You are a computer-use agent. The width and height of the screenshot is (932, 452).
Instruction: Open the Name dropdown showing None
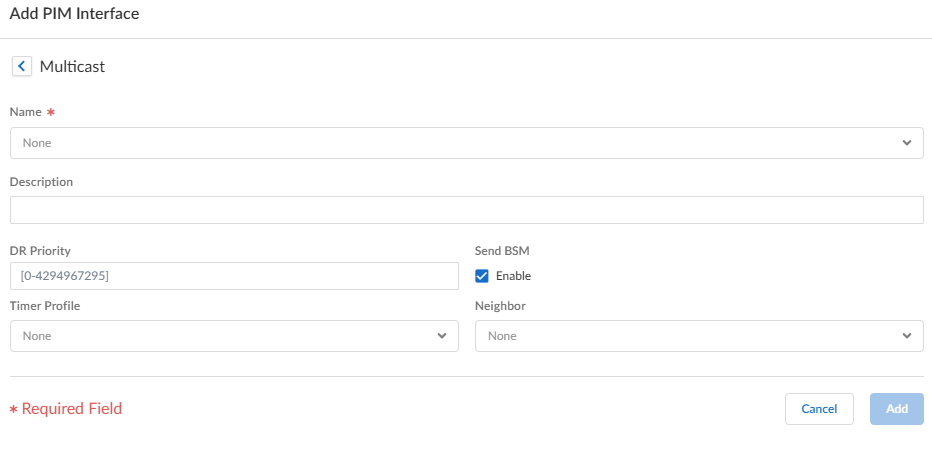(x=466, y=143)
